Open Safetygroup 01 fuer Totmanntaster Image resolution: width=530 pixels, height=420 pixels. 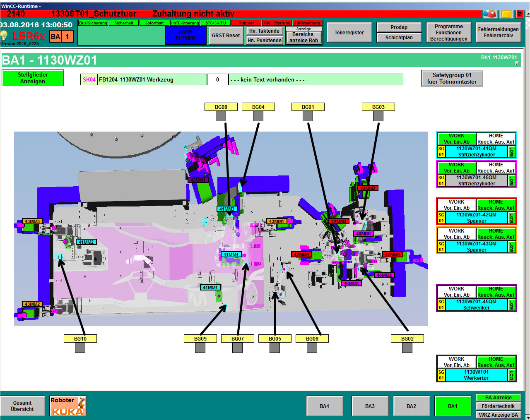tap(452, 78)
